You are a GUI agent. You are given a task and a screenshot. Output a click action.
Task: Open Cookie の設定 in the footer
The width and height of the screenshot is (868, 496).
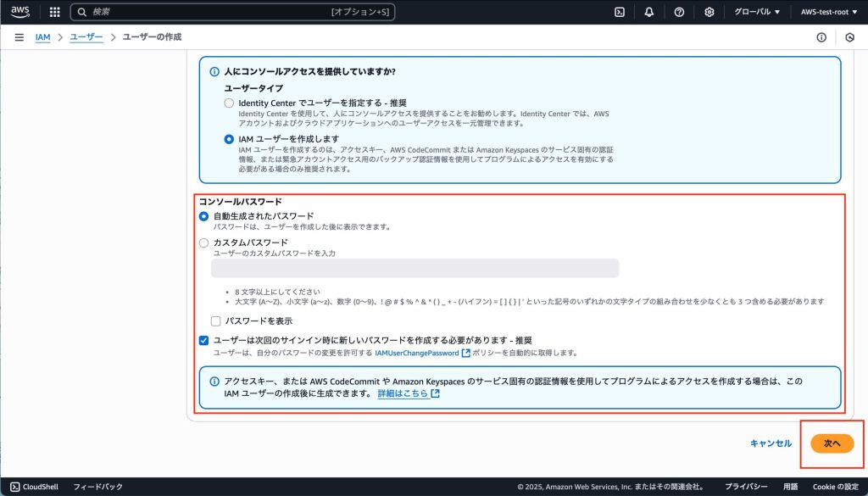(835, 487)
